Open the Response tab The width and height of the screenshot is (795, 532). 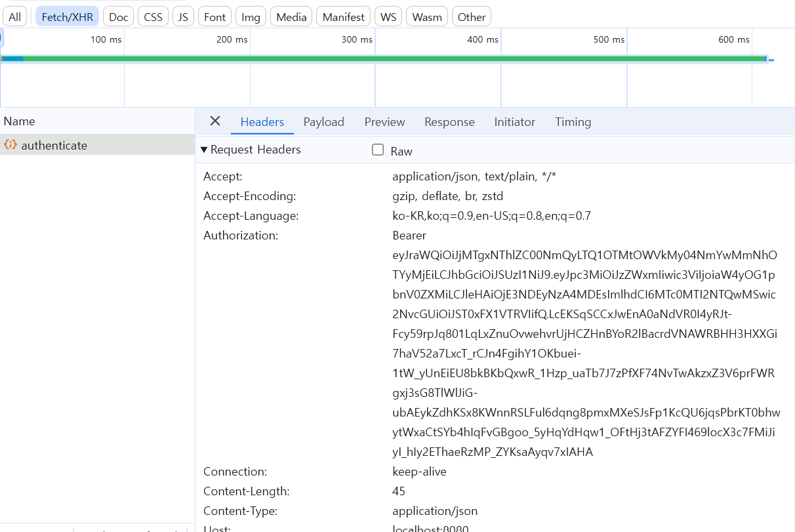(x=449, y=122)
